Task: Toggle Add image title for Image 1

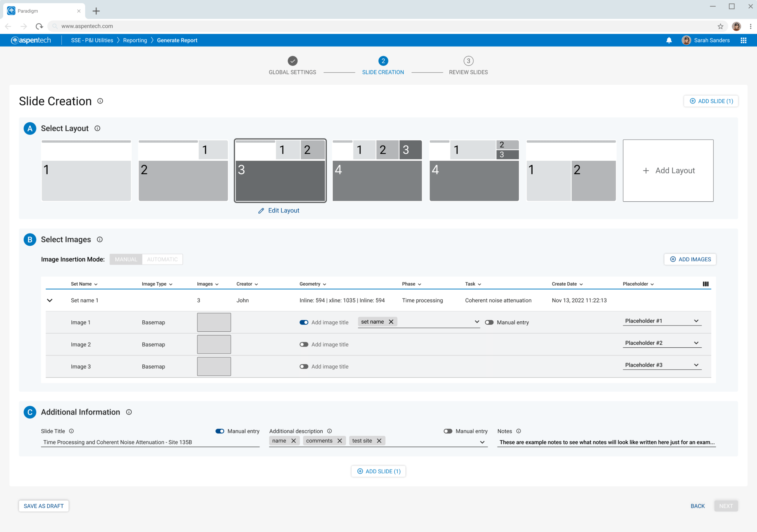Action: [304, 322]
